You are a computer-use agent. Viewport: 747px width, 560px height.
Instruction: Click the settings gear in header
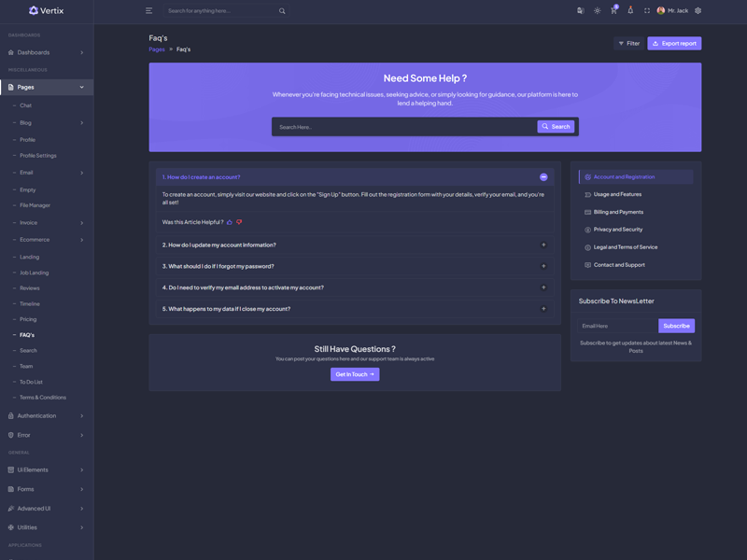click(698, 11)
